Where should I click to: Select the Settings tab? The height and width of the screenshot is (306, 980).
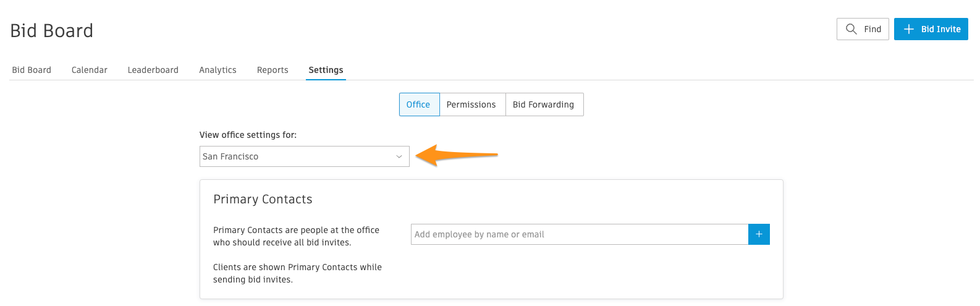click(x=326, y=70)
